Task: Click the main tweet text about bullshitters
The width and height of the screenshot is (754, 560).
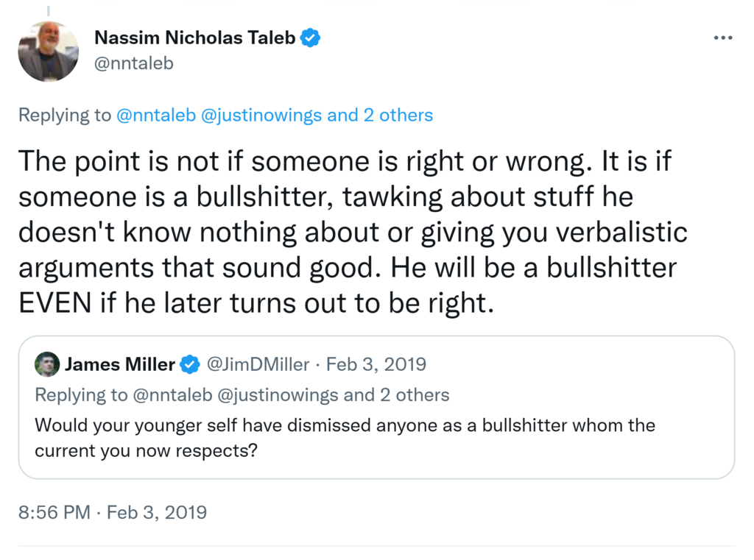Action: (346, 232)
